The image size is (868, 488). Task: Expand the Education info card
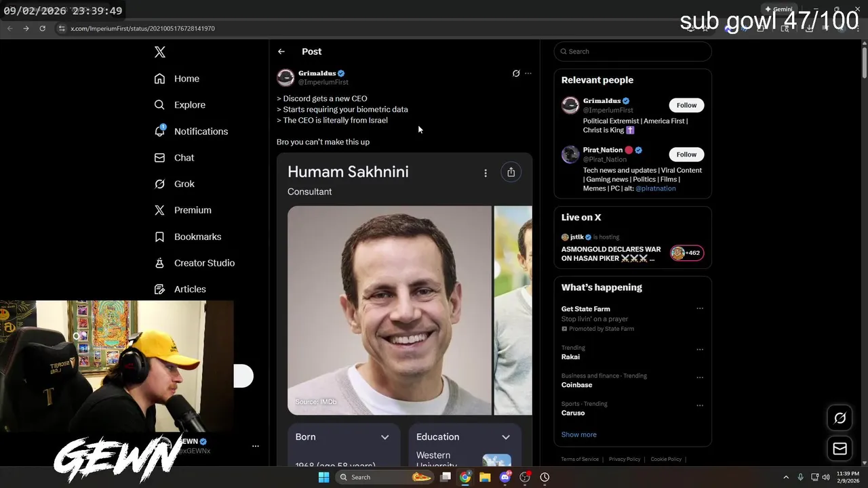pos(505,437)
